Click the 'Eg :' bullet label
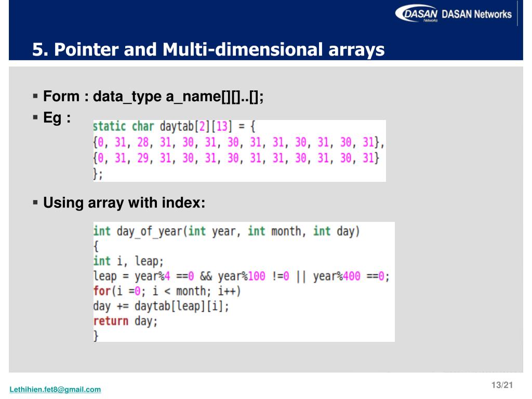 (x=57, y=118)
